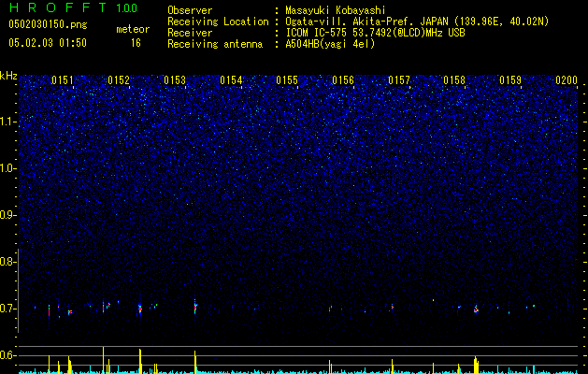Click the tallest yellow intensity bar near 0152

103,360
